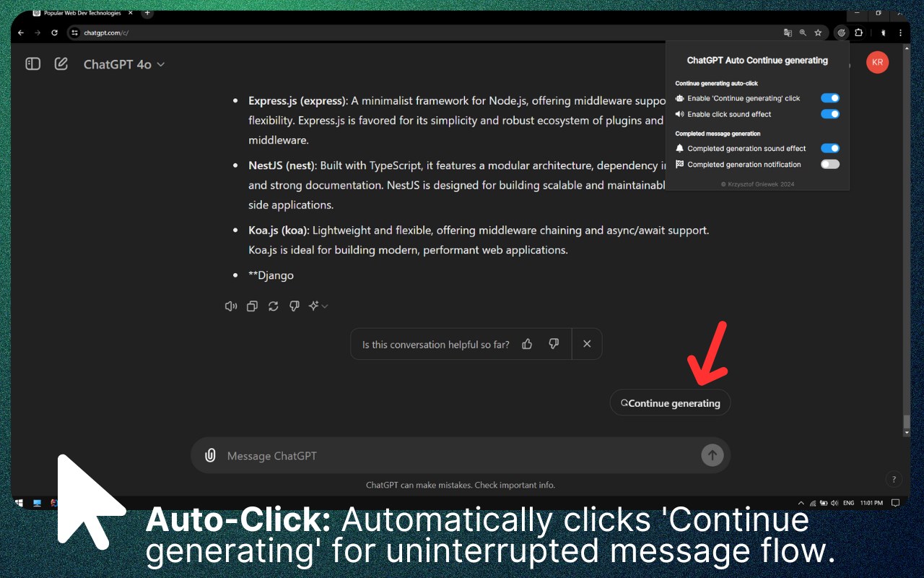Viewport: 924px width, 578px height.
Task: Reload the page with refresh icon
Action: point(54,33)
